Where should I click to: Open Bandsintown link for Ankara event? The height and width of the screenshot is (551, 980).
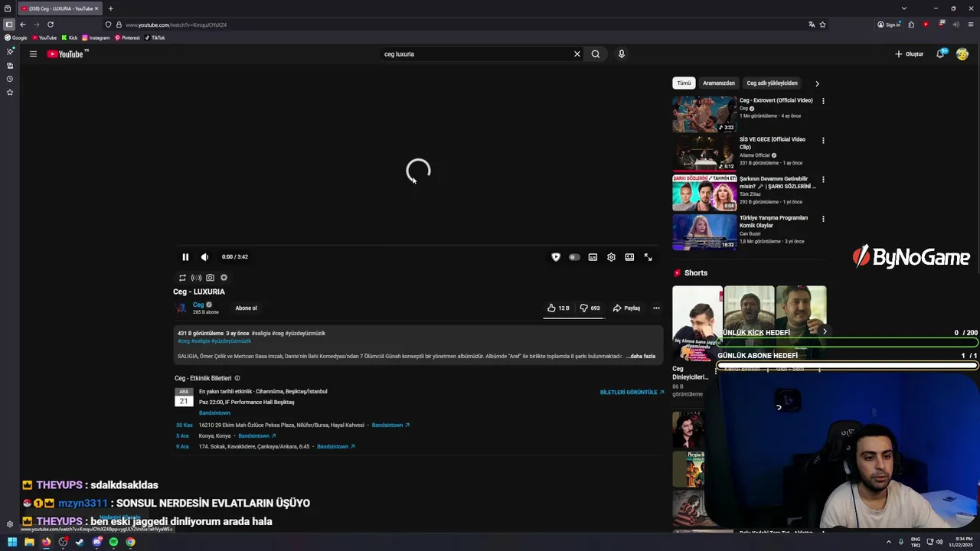335,447
